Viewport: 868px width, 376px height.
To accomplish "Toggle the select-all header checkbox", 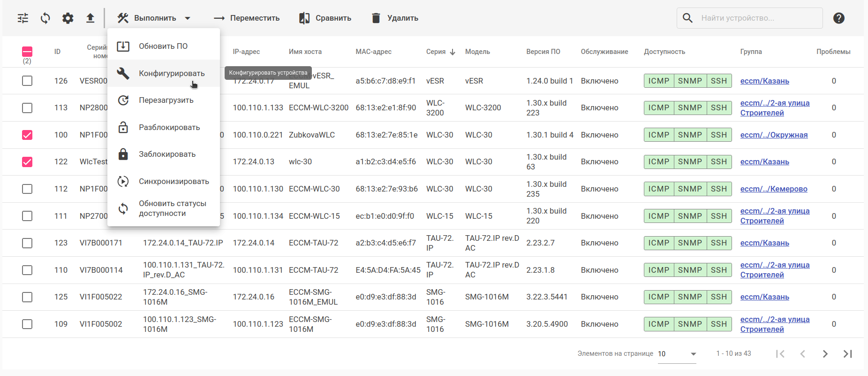I will coord(27,52).
